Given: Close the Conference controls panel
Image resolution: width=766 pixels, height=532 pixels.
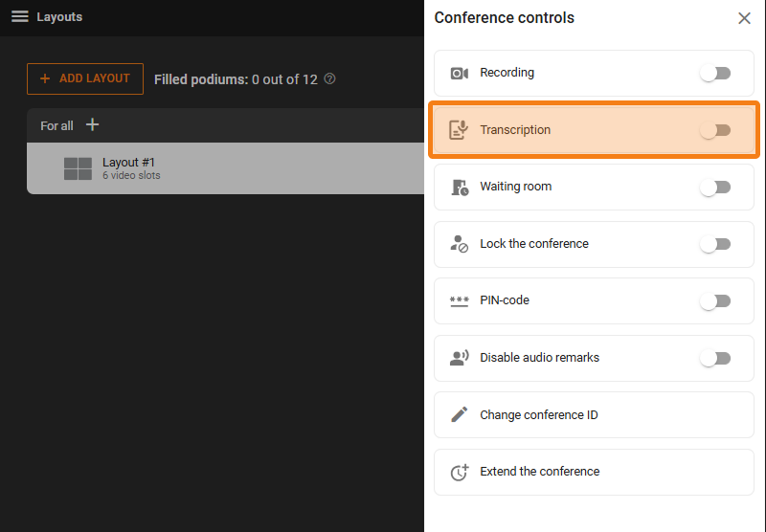Looking at the screenshot, I should point(744,18).
